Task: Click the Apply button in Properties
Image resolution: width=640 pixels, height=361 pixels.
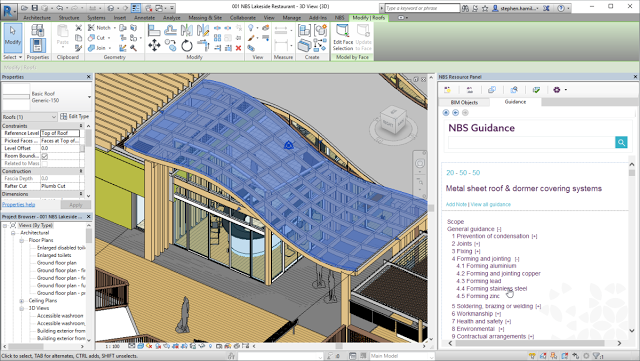Action: point(76,205)
